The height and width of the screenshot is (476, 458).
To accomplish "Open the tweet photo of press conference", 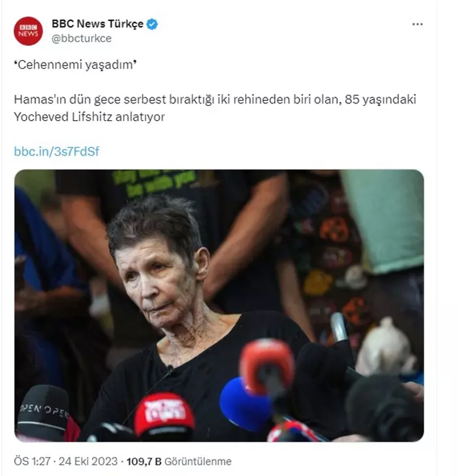I will point(219,306).
